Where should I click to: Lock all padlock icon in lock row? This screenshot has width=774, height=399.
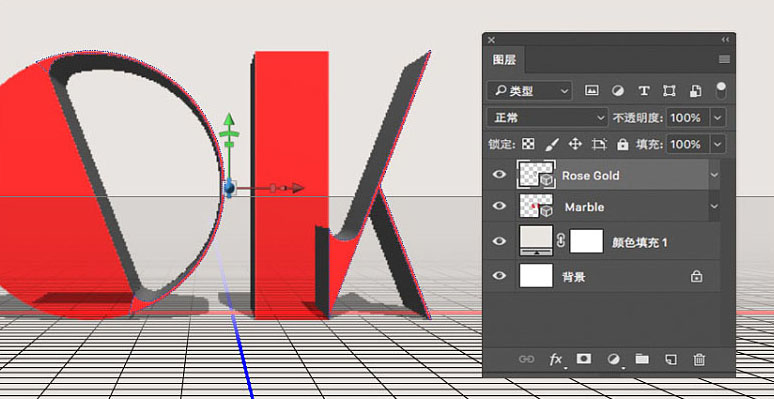pyautogui.click(x=623, y=144)
